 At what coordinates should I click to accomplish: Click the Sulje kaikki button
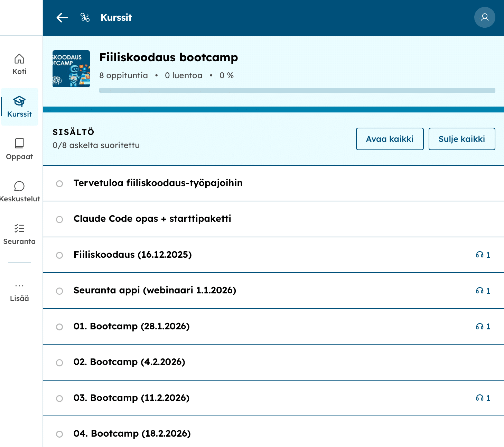[461, 139]
